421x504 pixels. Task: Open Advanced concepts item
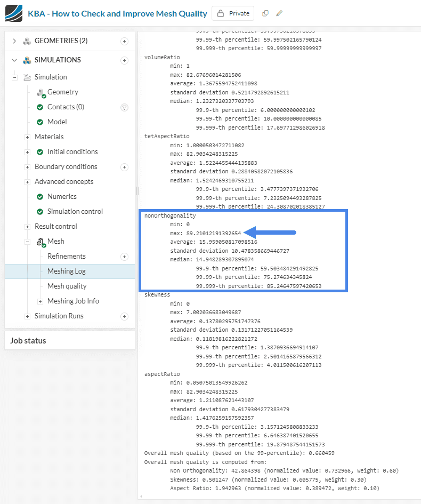coord(64,182)
